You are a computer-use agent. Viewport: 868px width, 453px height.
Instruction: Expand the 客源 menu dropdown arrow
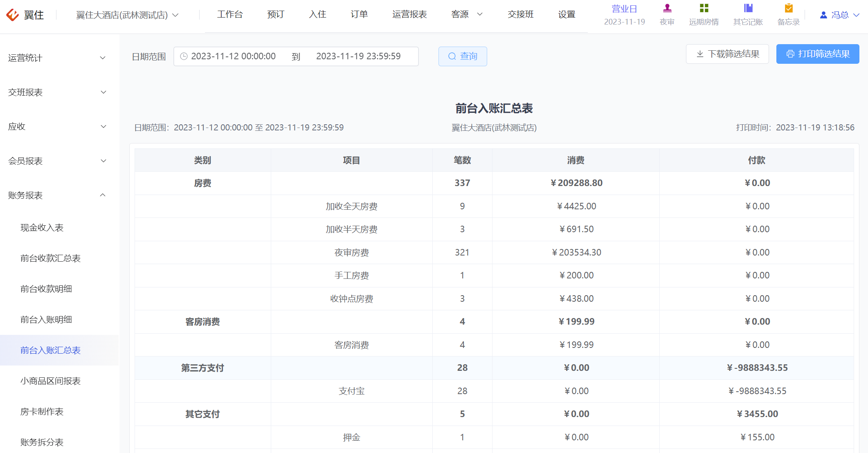(480, 14)
